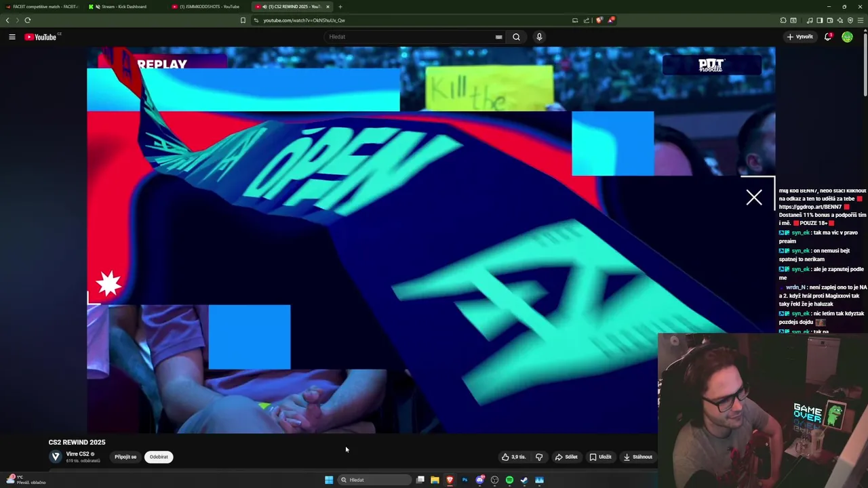Open the media control music note icon
This screenshot has height=488, width=868.
coord(809,20)
